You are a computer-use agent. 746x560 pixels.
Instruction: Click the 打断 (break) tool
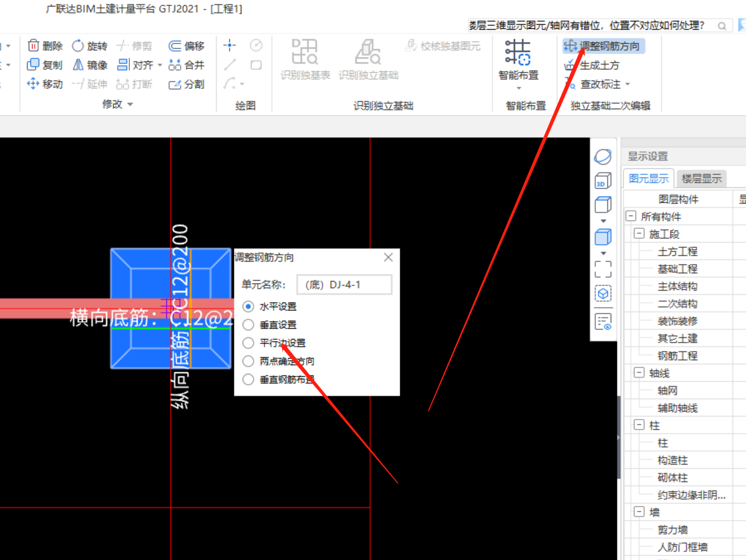tap(134, 84)
